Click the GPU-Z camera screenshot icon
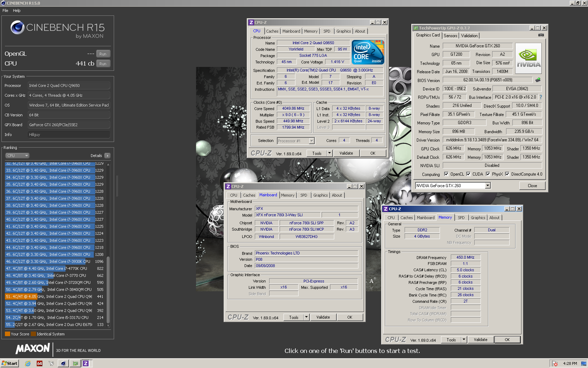 541,35
